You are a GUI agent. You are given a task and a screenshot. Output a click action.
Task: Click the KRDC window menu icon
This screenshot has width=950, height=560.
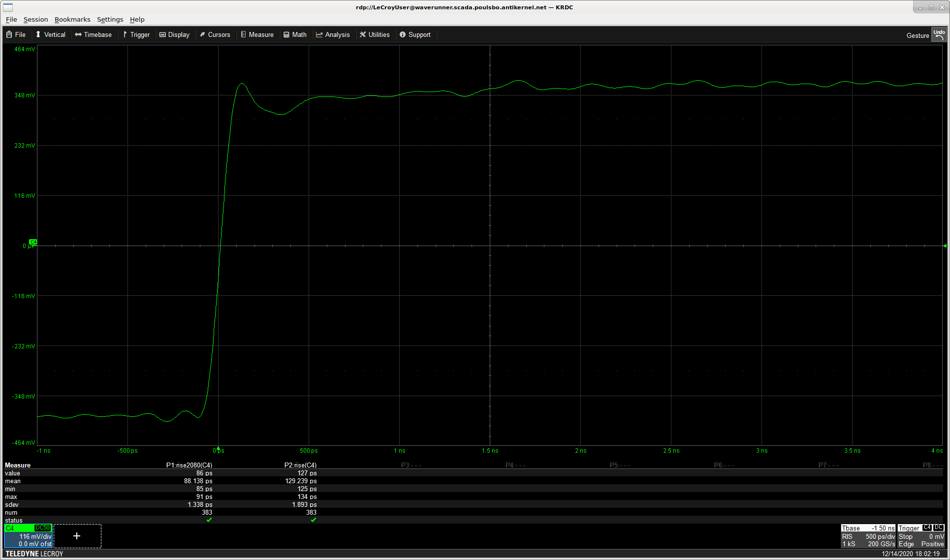[8, 7]
